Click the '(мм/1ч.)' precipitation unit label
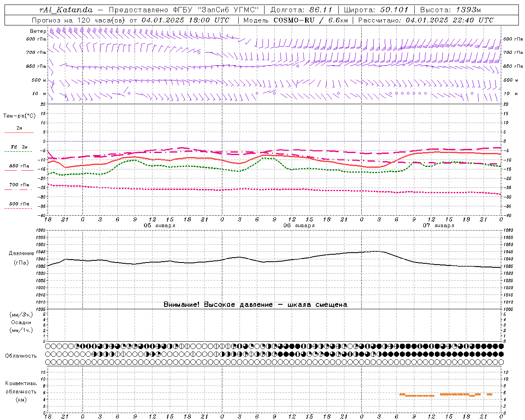Image resolution: width=525 pixels, height=420 pixels. pyautogui.click(x=21, y=330)
